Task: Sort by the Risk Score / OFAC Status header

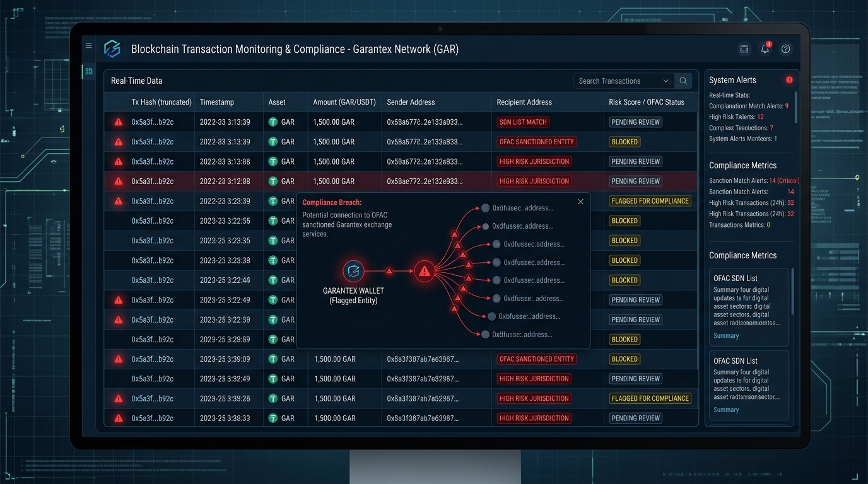Action: 647,102
